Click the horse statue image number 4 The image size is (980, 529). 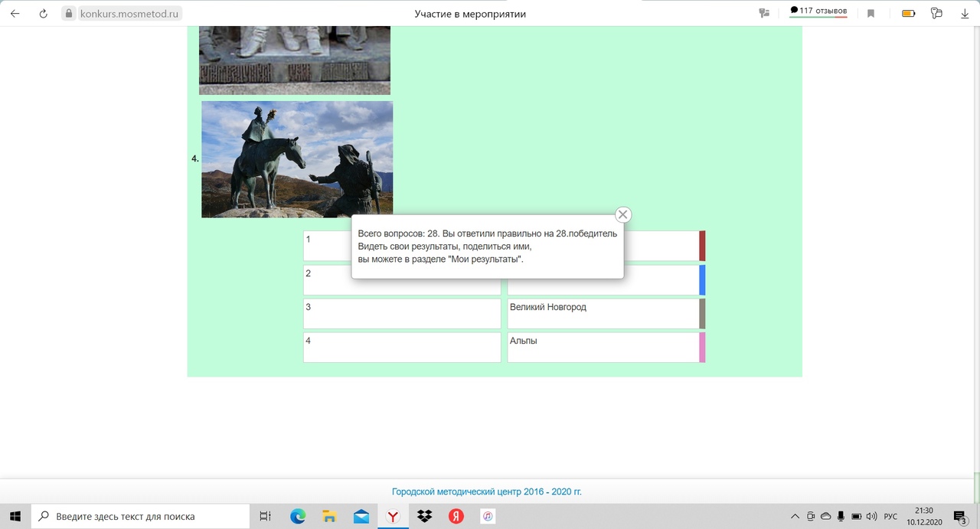coord(297,159)
